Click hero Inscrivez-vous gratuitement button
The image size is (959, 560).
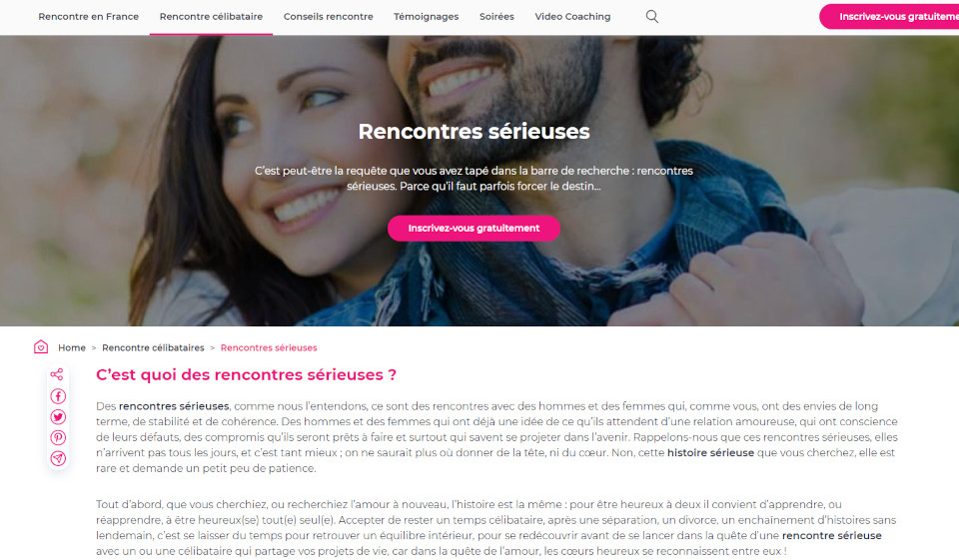tap(474, 228)
